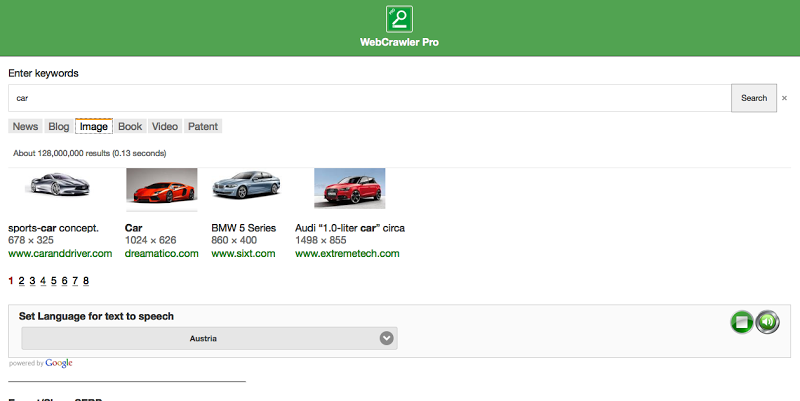
Task: Switch to the Video tab
Action: tap(165, 127)
